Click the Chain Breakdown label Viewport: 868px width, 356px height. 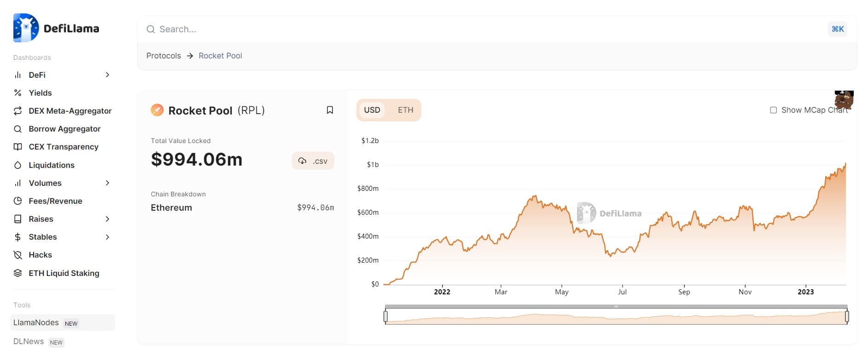click(178, 194)
